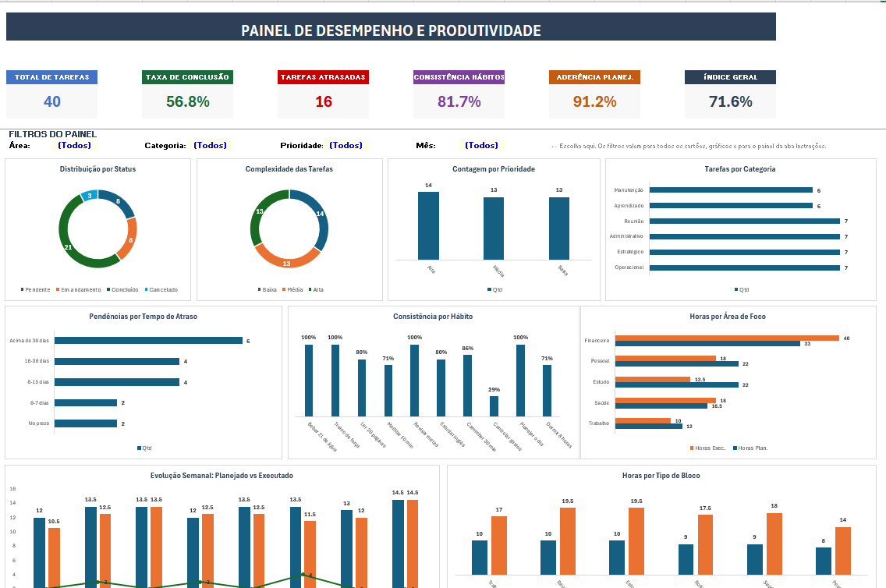Image resolution: width=886 pixels, height=588 pixels.
Task: Select the Evolução Semanal Planejado vs Executado title
Action: coord(221,476)
